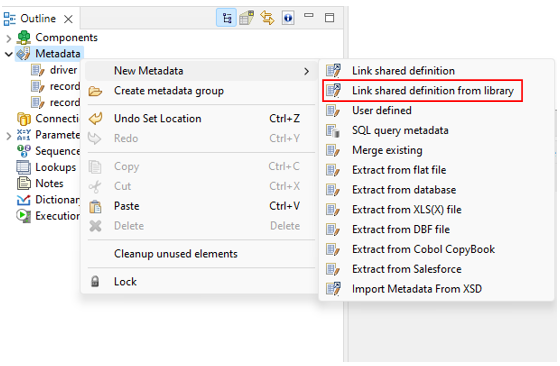
Task: Click the Create metadata group folder icon
Action: coord(95,91)
